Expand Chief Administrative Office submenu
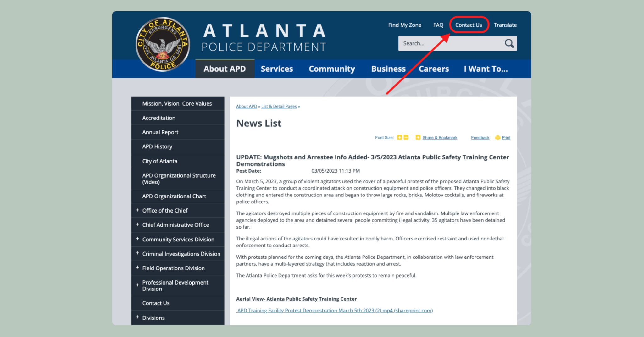This screenshot has width=644, height=337. (x=137, y=225)
